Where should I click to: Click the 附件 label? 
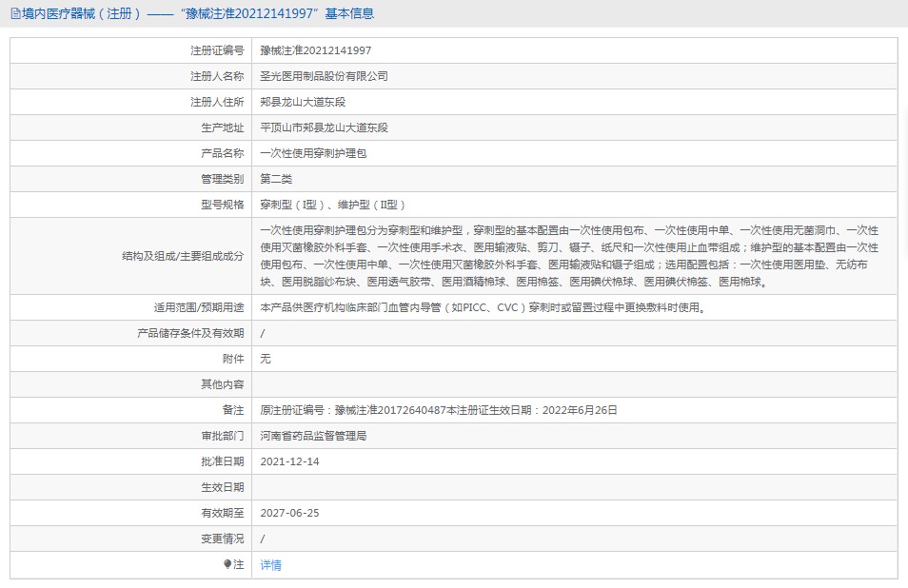click(233, 359)
